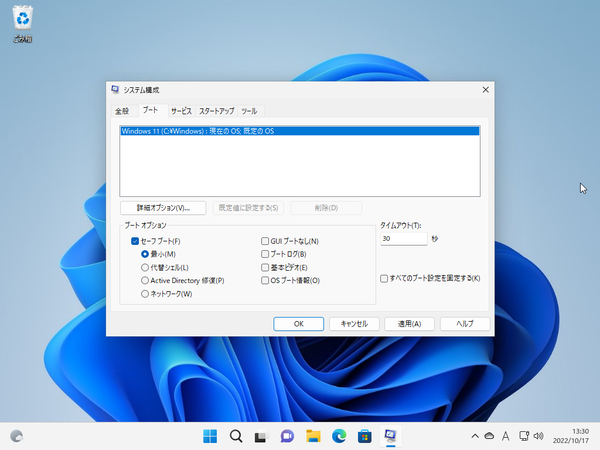Enable GUI ブートなし(N) checkbox
The width and height of the screenshot is (600, 450).
tap(265, 241)
